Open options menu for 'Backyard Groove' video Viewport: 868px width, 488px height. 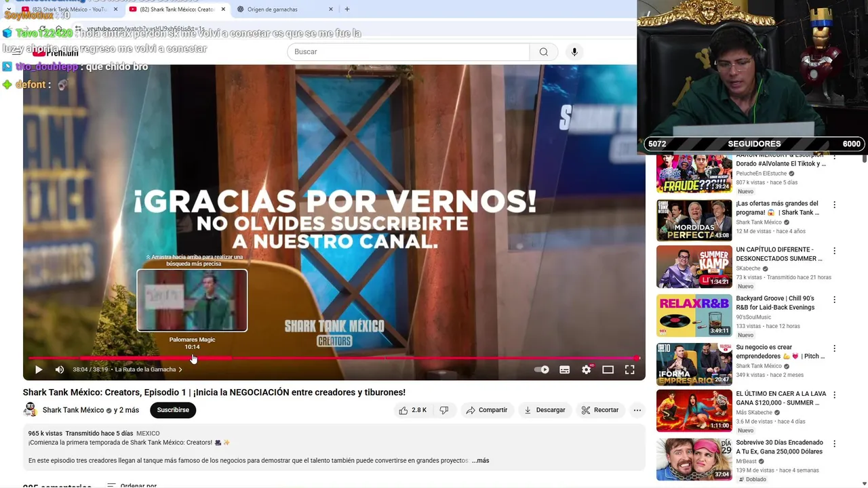[x=834, y=300]
